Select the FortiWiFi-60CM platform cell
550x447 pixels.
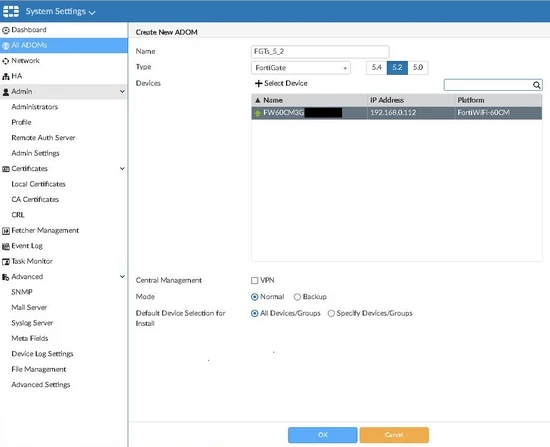click(x=498, y=113)
